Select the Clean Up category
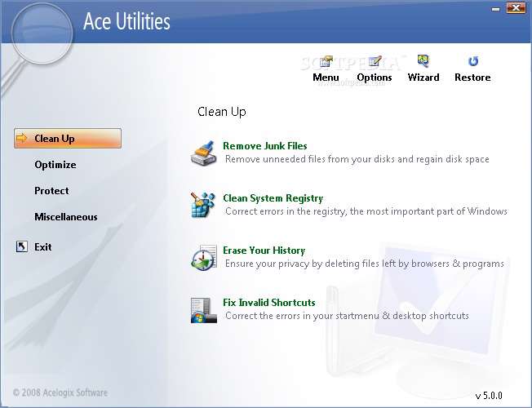The width and height of the screenshot is (532, 408). click(68, 139)
